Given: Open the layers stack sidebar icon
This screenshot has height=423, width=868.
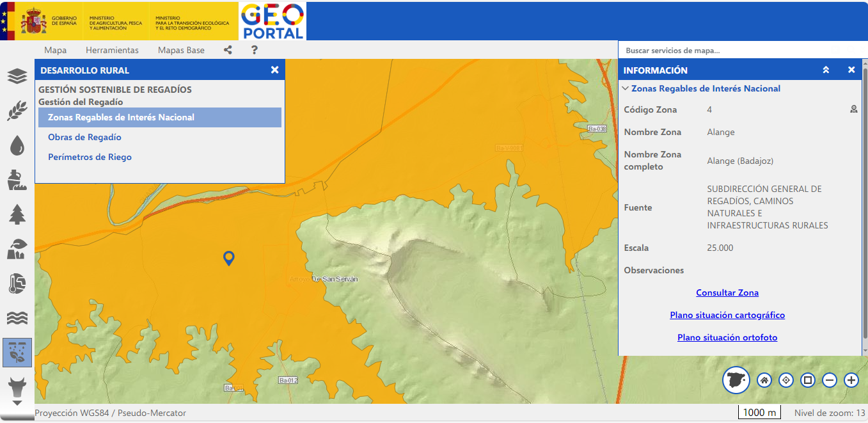Looking at the screenshot, I should [17, 77].
